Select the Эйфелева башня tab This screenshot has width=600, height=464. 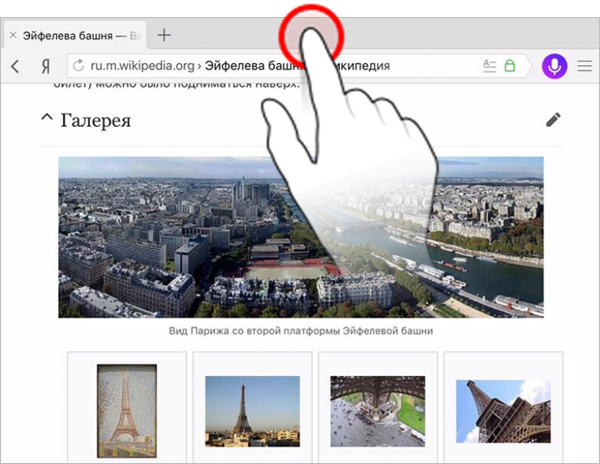[x=75, y=35]
